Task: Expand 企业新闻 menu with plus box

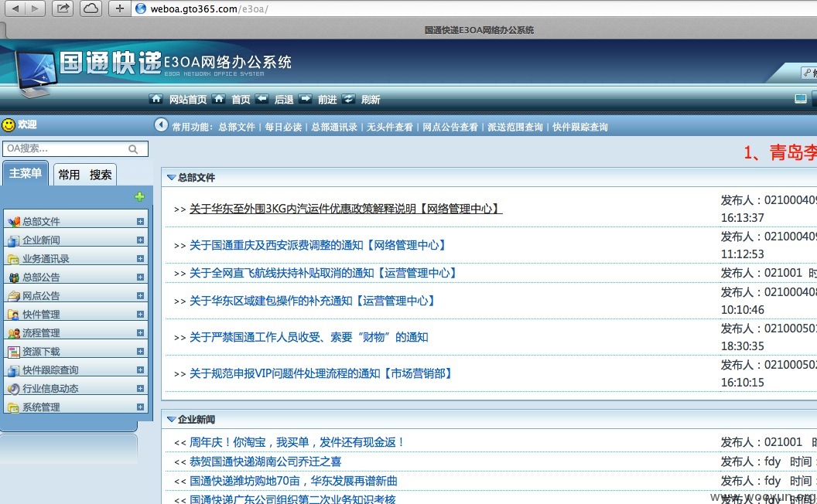Action: [x=140, y=240]
